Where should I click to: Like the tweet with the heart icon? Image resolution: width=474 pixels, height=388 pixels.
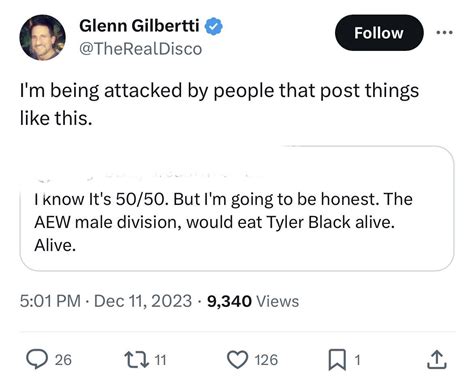(x=237, y=360)
